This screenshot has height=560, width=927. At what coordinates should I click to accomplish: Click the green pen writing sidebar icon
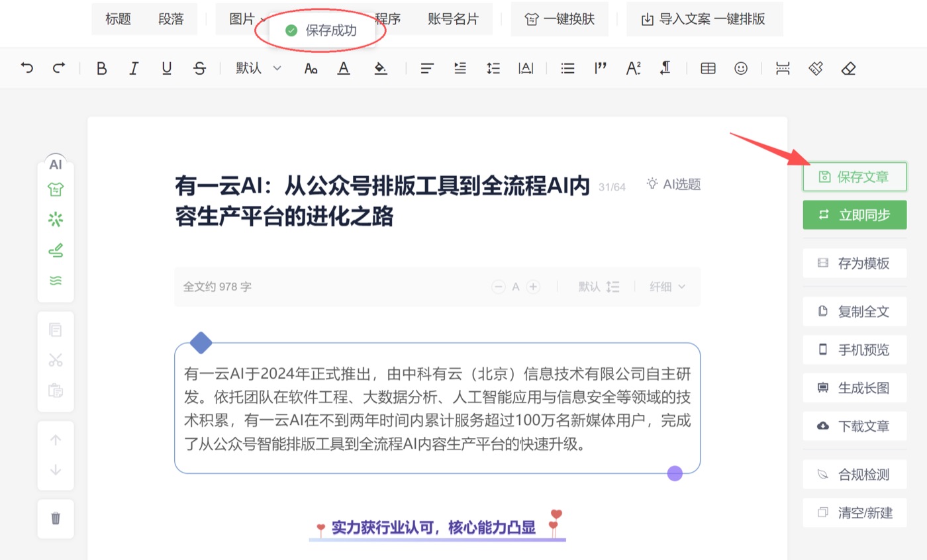point(56,250)
